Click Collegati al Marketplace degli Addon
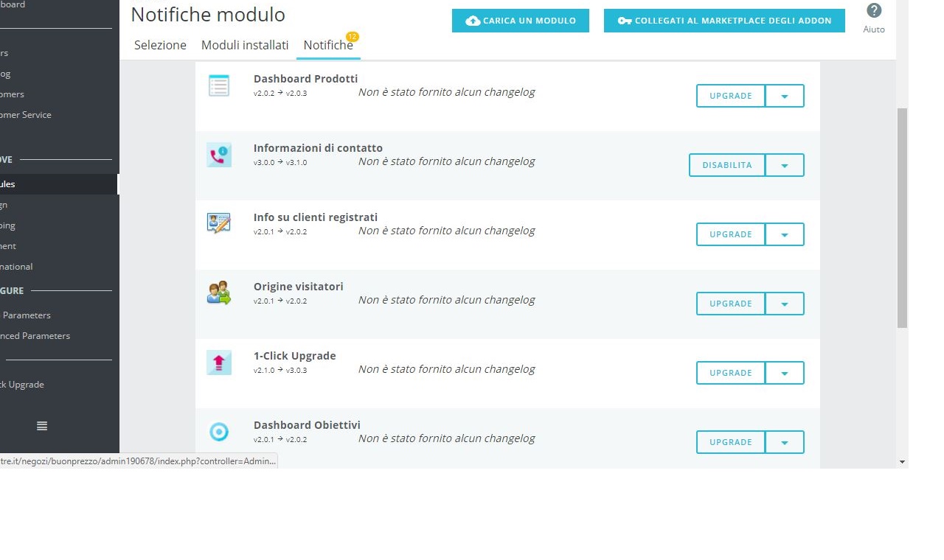 tap(724, 21)
